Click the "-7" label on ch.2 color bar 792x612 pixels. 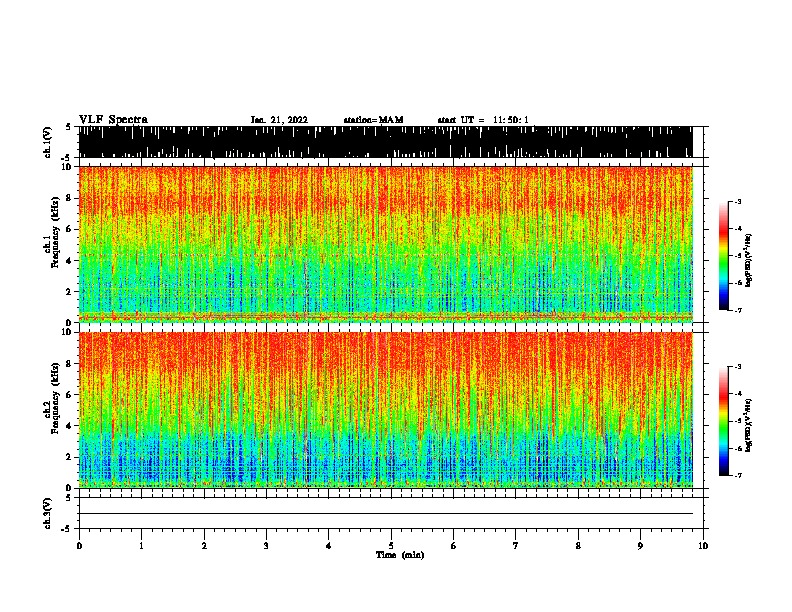(x=738, y=476)
